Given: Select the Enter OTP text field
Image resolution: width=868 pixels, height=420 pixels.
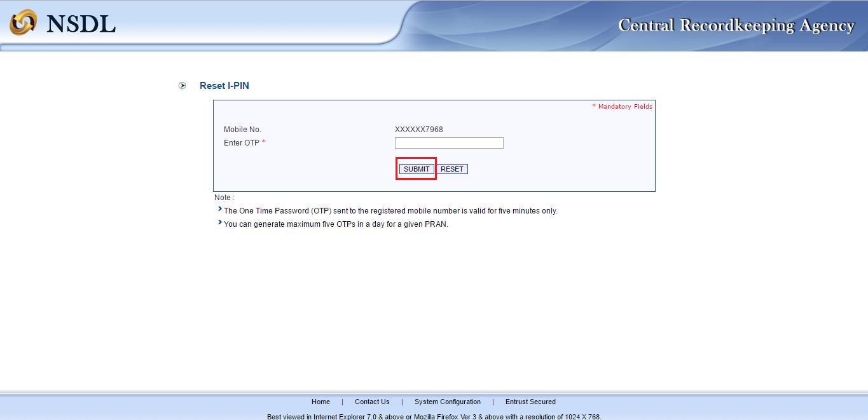Looking at the screenshot, I should pyautogui.click(x=449, y=142).
